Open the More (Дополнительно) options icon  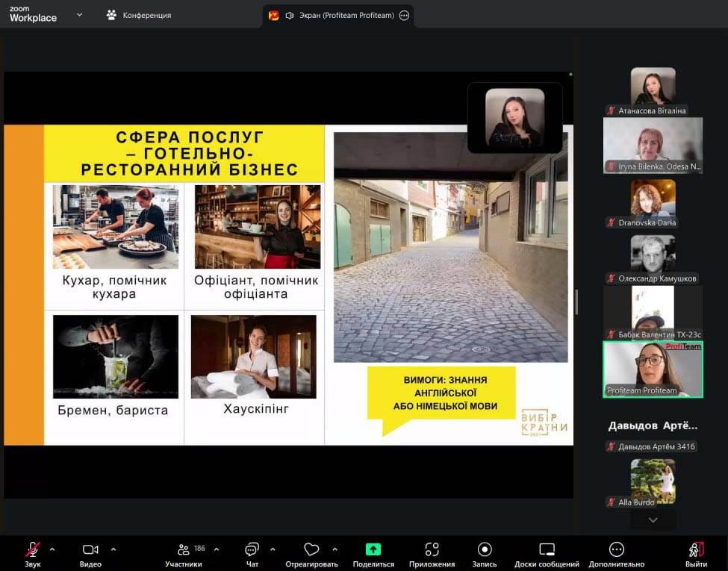click(x=616, y=550)
